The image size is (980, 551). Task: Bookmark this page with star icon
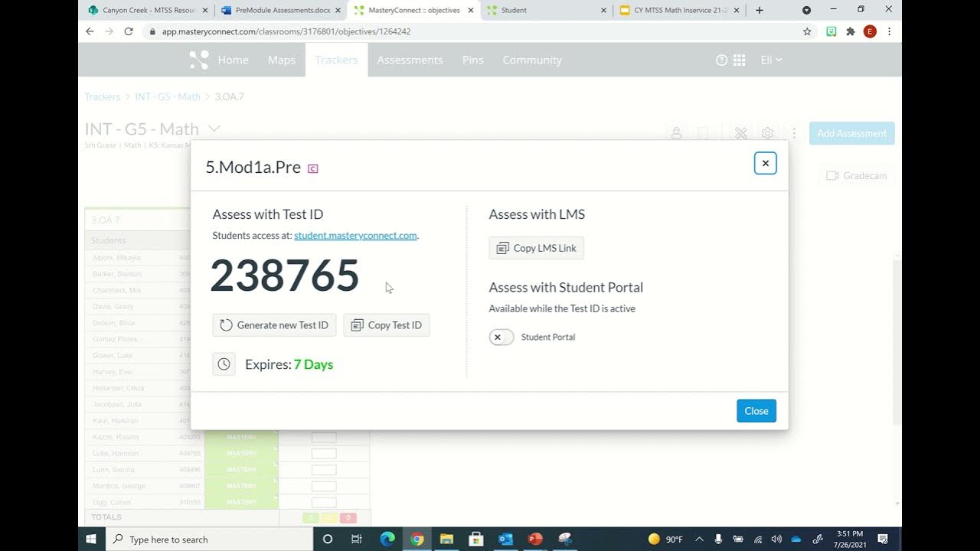tap(807, 31)
